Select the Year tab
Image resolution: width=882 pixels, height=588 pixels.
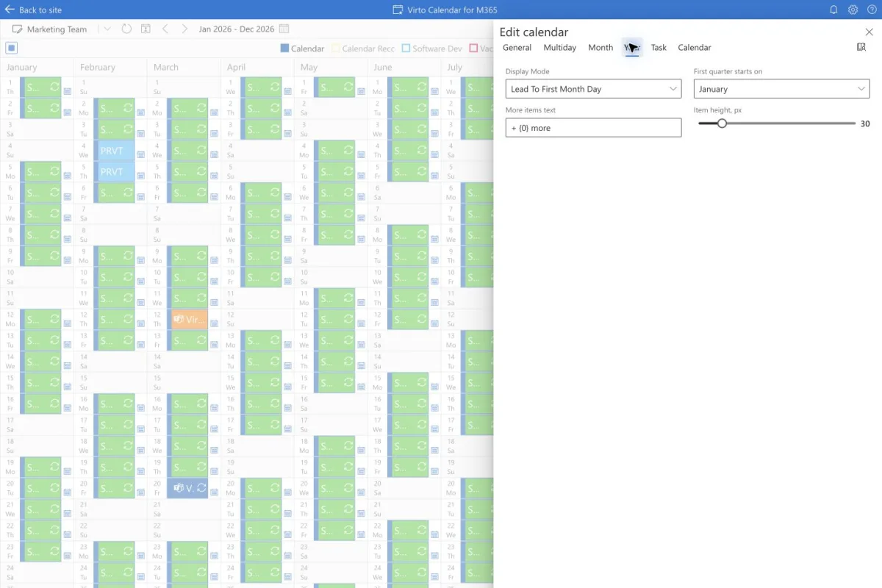[x=632, y=47]
